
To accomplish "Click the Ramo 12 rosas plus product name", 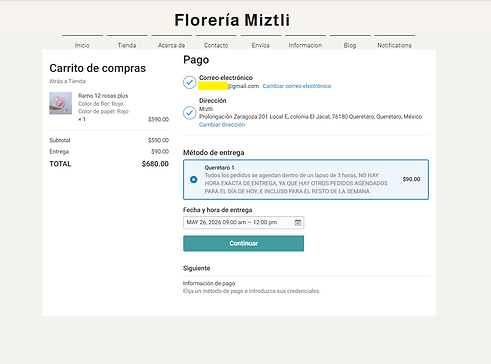I will pyautogui.click(x=103, y=96).
